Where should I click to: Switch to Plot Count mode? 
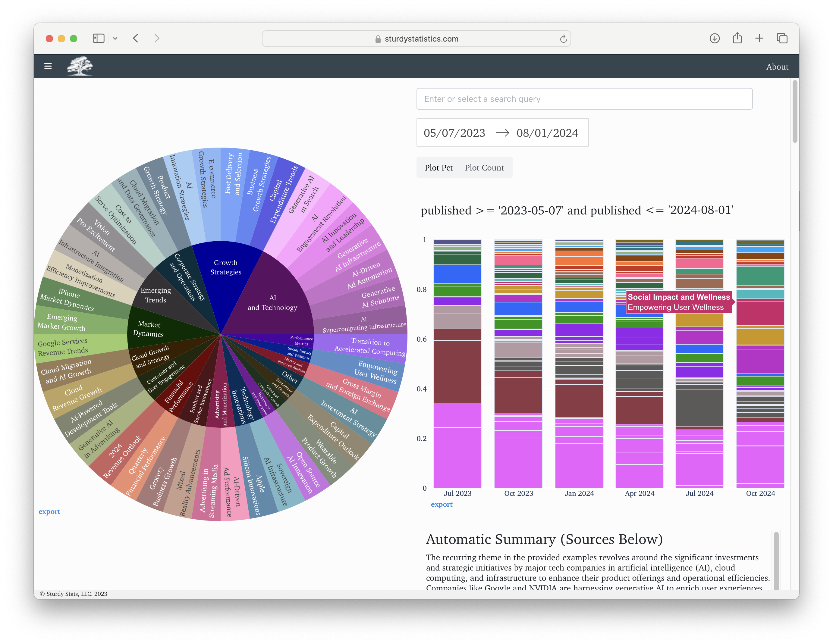(484, 168)
